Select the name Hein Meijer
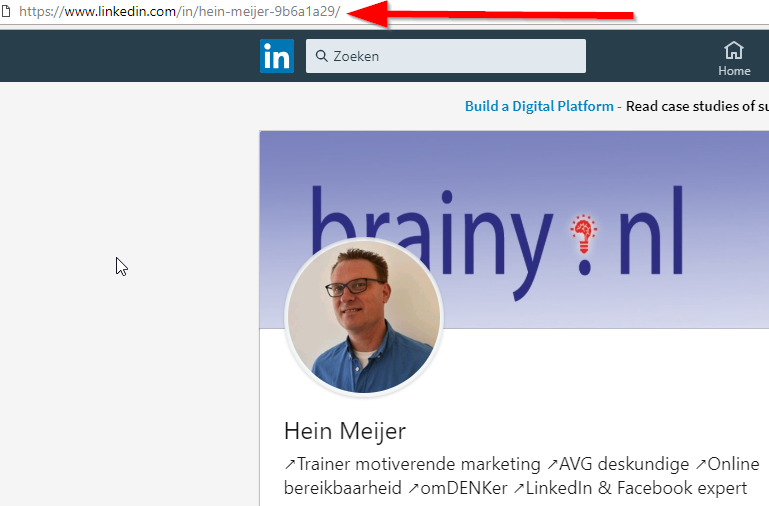769x506 pixels. (345, 431)
